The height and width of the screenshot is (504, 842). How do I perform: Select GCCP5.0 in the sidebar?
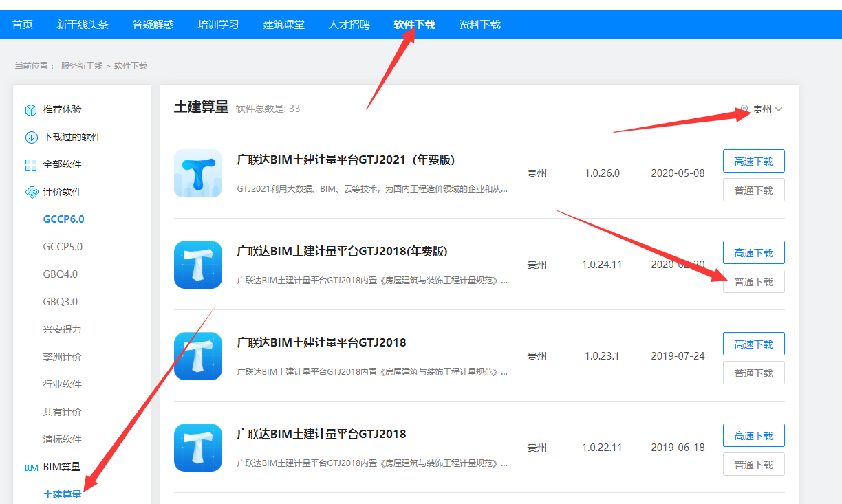[x=63, y=247]
